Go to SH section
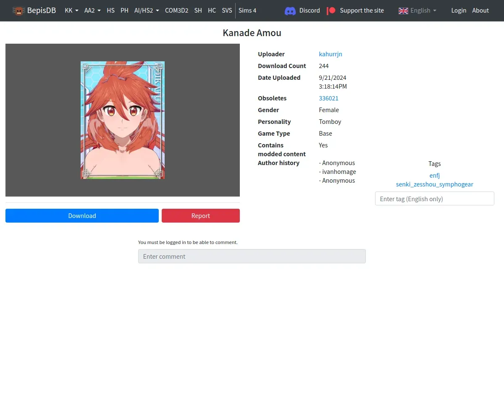 198,10
